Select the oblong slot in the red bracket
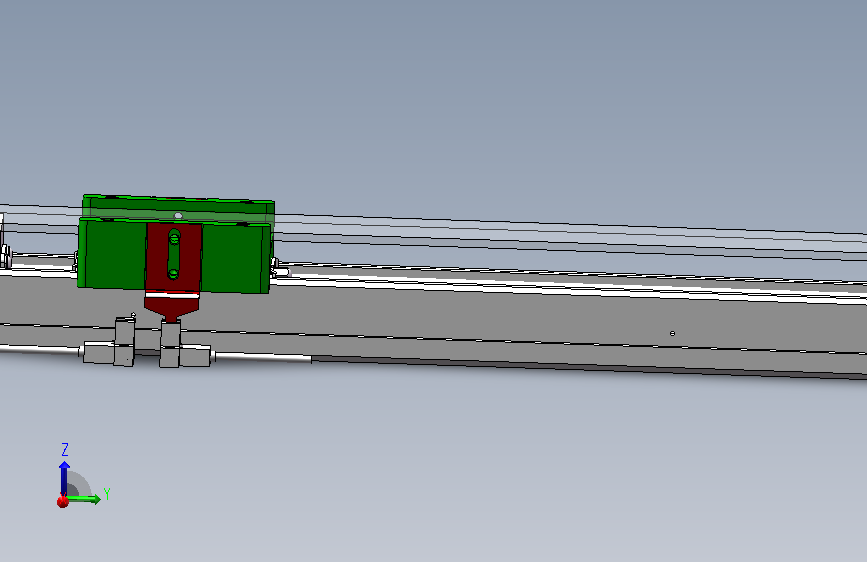 click(x=174, y=254)
